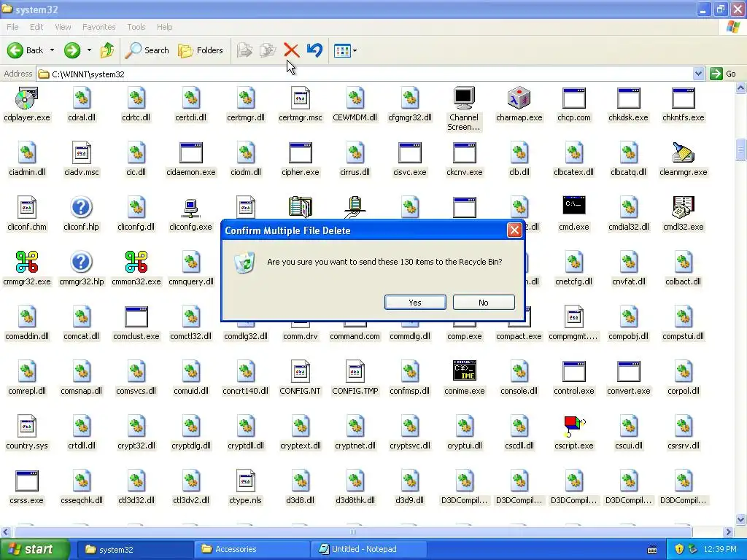The height and width of the screenshot is (560, 747).
Task: Click the horizontal scrollbar left arrow
Action: coord(5,532)
